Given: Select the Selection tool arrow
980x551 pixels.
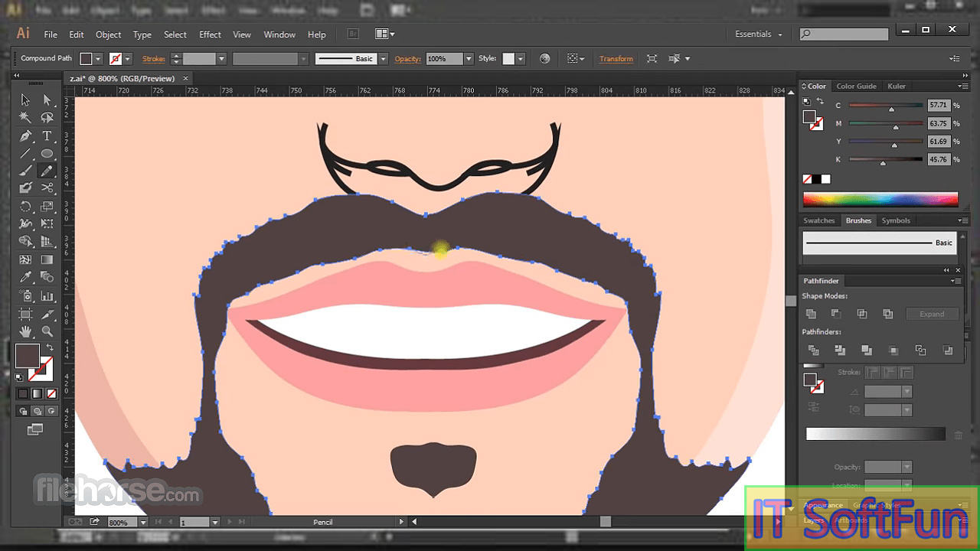Looking at the screenshot, I should [25, 99].
